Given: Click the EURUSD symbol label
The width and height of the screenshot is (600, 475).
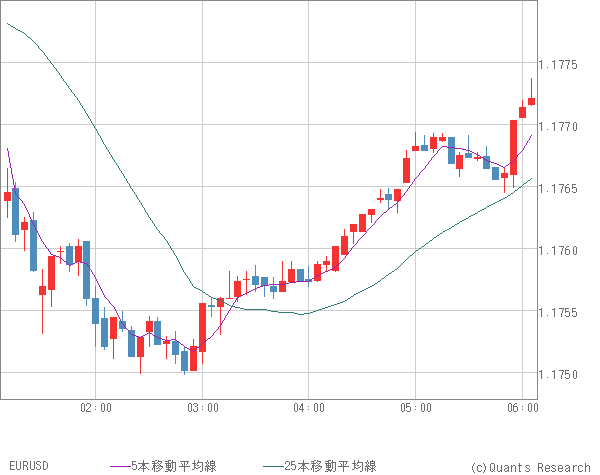Looking at the screenshot, I should (29, 466).
